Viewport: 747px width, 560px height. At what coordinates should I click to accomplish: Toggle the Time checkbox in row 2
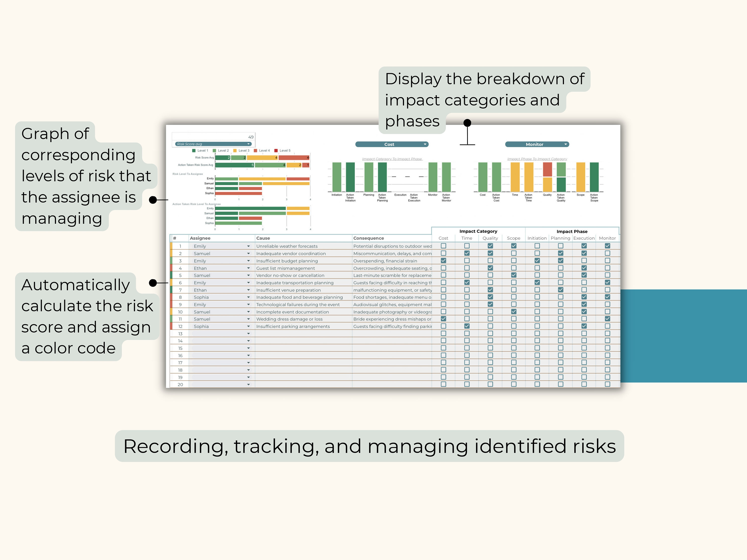click(x=467, y=253)
